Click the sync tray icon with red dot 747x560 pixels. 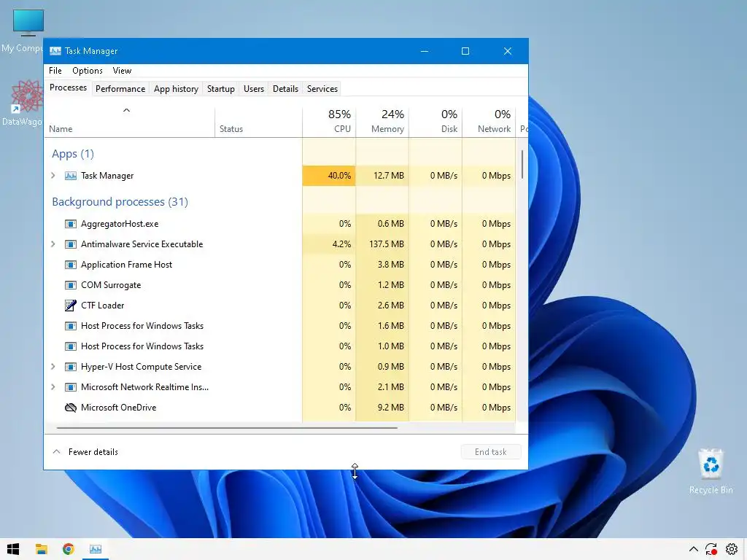click(711, 550)
